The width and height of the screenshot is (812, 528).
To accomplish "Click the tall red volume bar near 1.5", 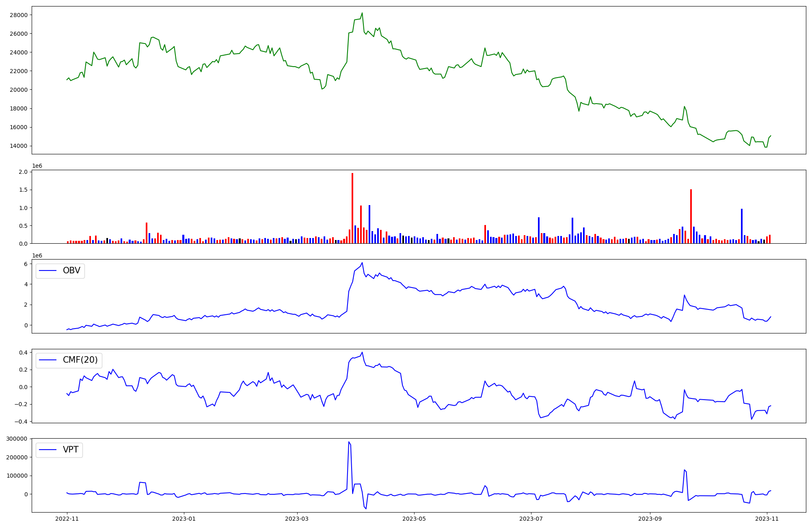I will tap(691, 216).
